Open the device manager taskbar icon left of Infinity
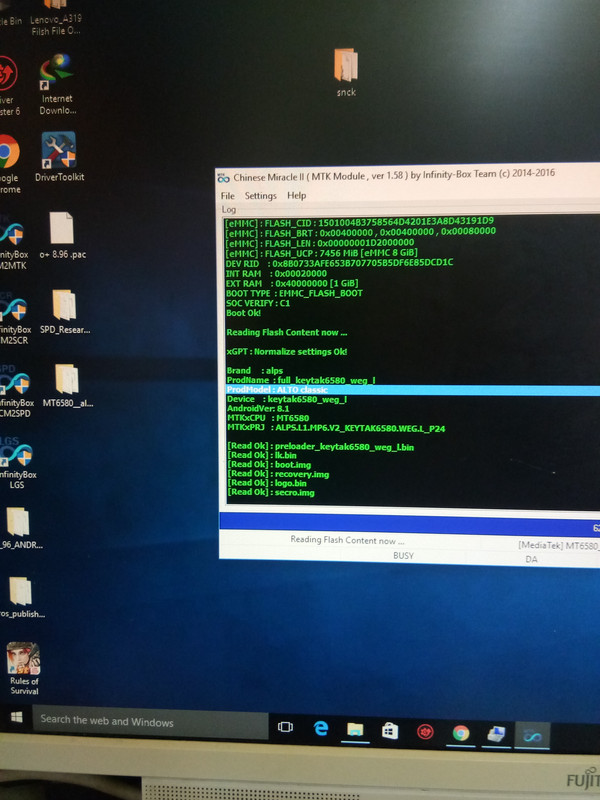Screen dimensions: 600x800 tap(496, 734)
